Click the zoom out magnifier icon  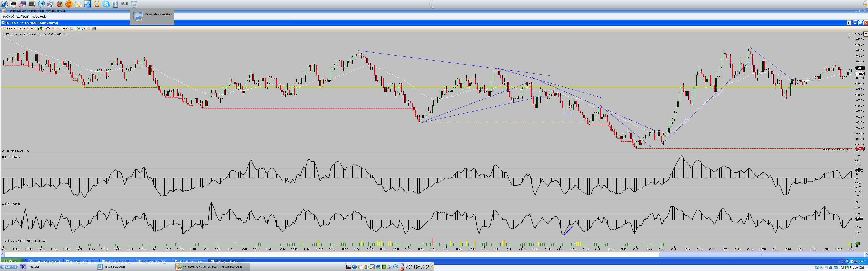click(x=59, y=29)
